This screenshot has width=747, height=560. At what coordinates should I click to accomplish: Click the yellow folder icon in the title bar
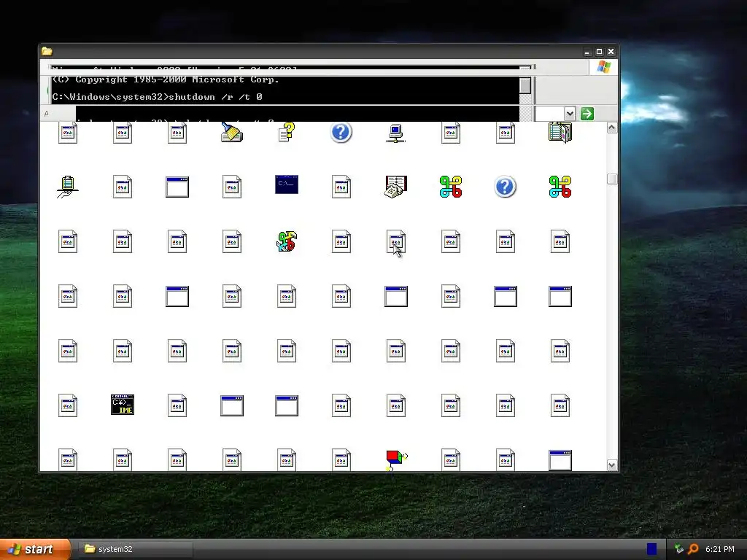coord(47,51)
